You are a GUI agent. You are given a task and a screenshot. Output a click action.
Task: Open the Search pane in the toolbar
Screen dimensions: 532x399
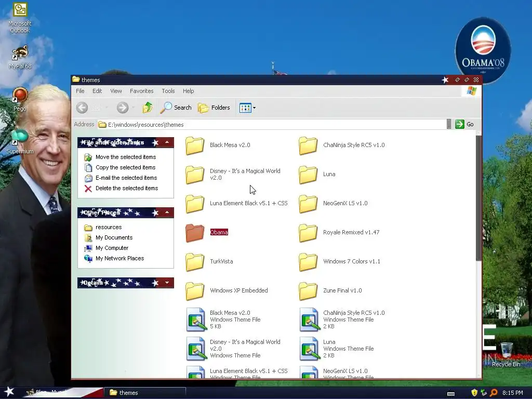coord(176,108)
